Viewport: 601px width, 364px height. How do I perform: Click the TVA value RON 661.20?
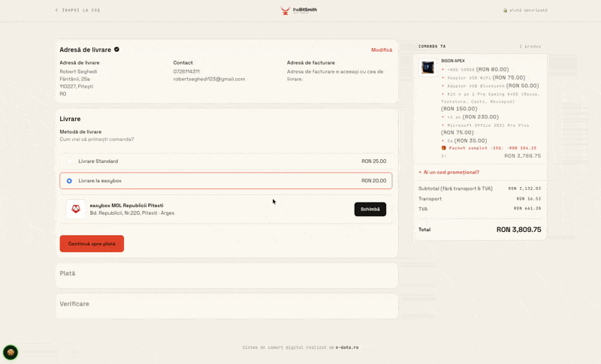pyautogui.click(x=527, y=209)
